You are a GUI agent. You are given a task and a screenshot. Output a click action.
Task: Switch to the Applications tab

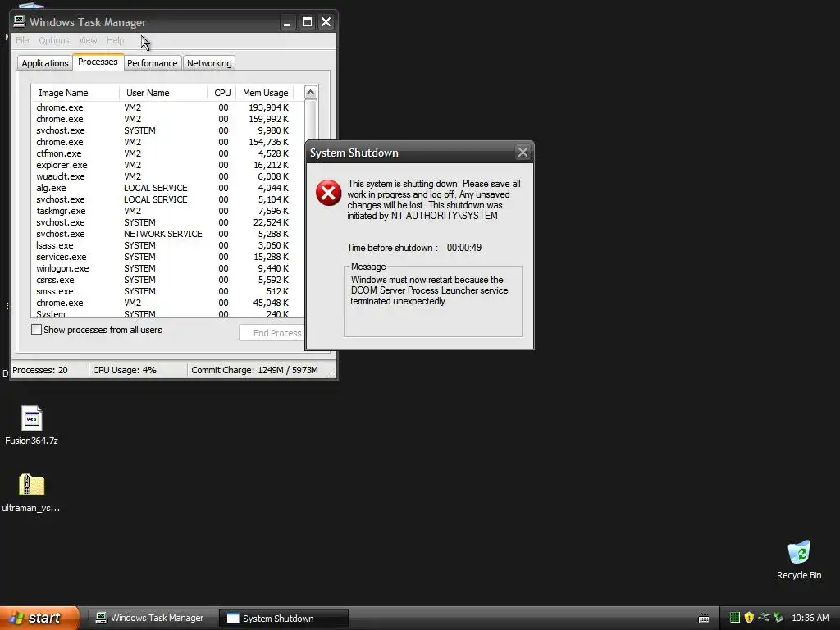(x=45, y=63)
